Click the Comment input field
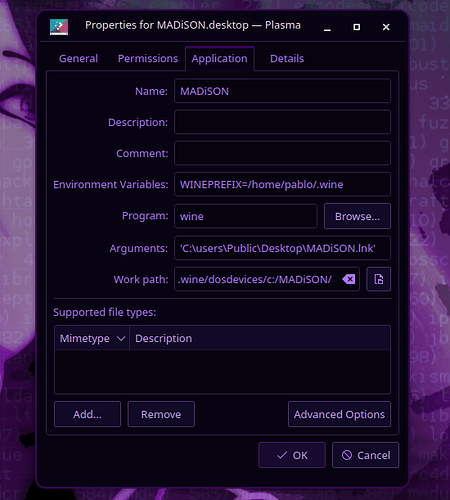Image resolution: width=450 pixels, height=500 pixels. 282,153
